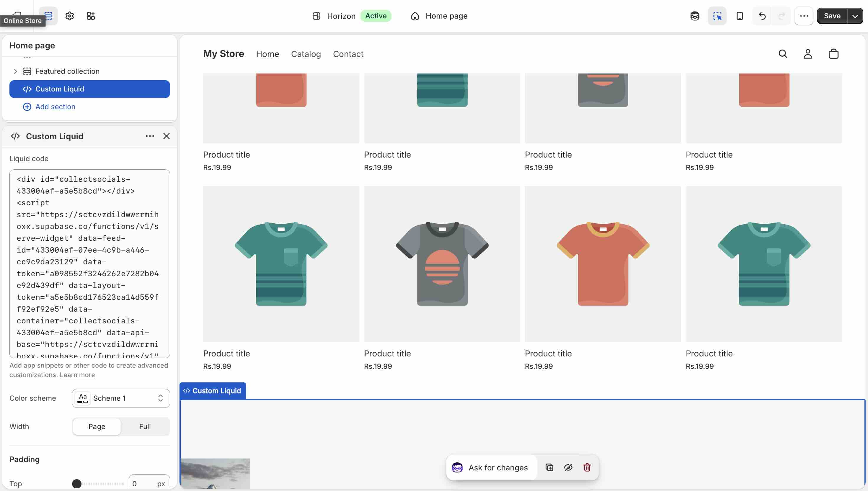868x491 pixels.
Task: Undo the last change
Action: click(762, 16)
